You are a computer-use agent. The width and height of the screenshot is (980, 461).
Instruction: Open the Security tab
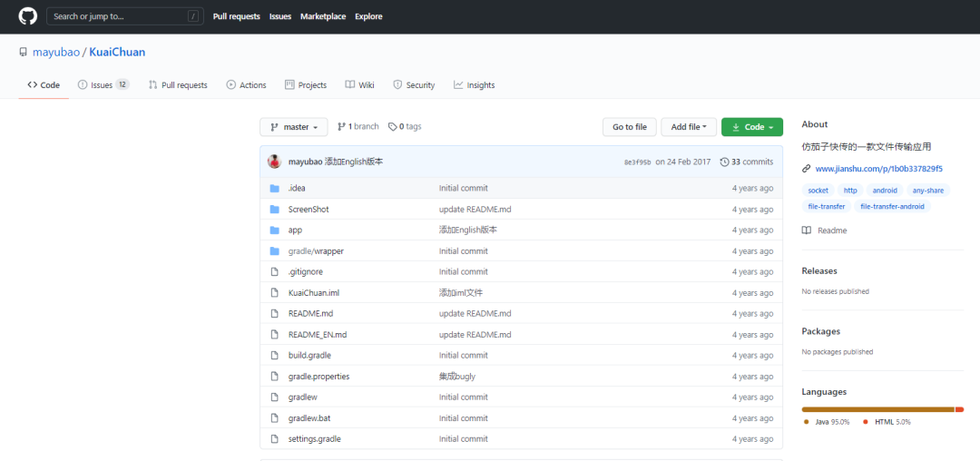coord(414,85)
